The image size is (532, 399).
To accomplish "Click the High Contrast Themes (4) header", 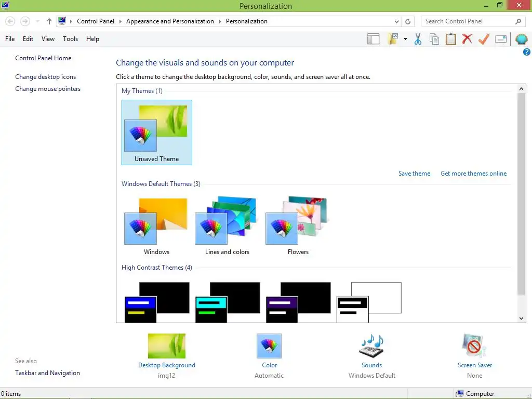I will pos(157,268).
